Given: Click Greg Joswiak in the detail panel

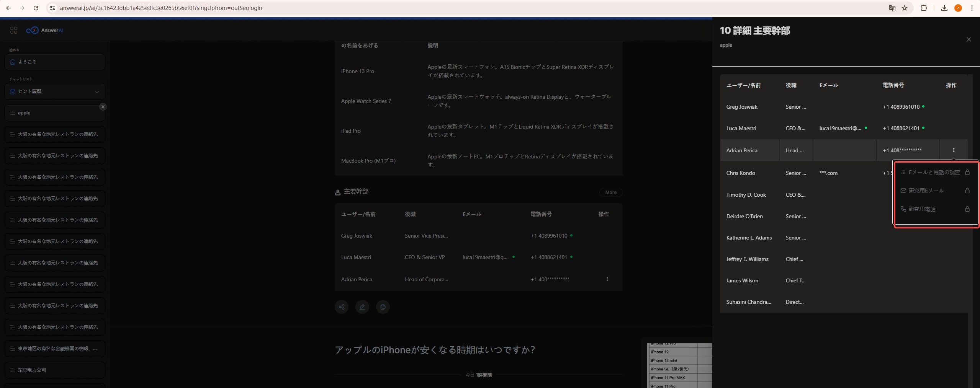Looking at the screenshot, I should coord(741,107).
